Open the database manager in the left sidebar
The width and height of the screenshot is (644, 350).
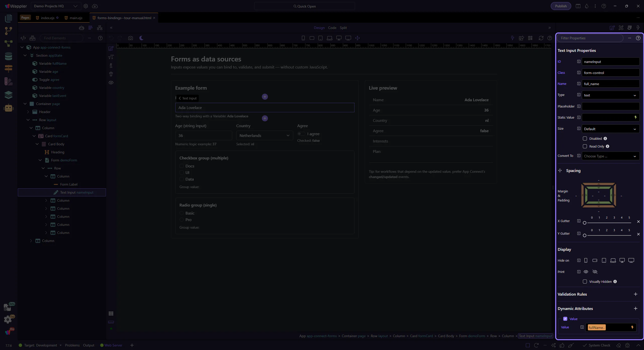[x=8, y=56]
